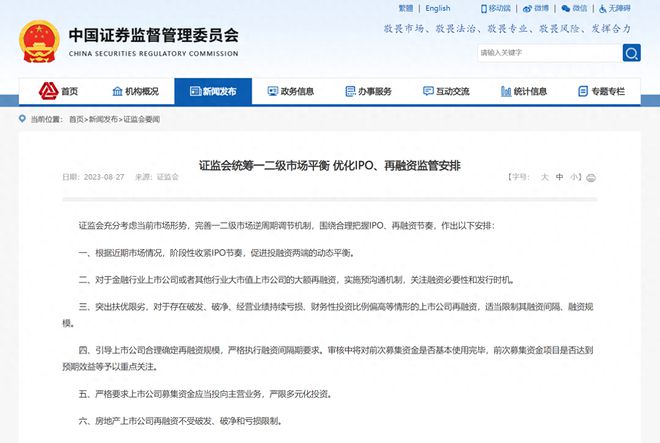
Task: Focus the keyword search input field
Action: coord(550,53)
